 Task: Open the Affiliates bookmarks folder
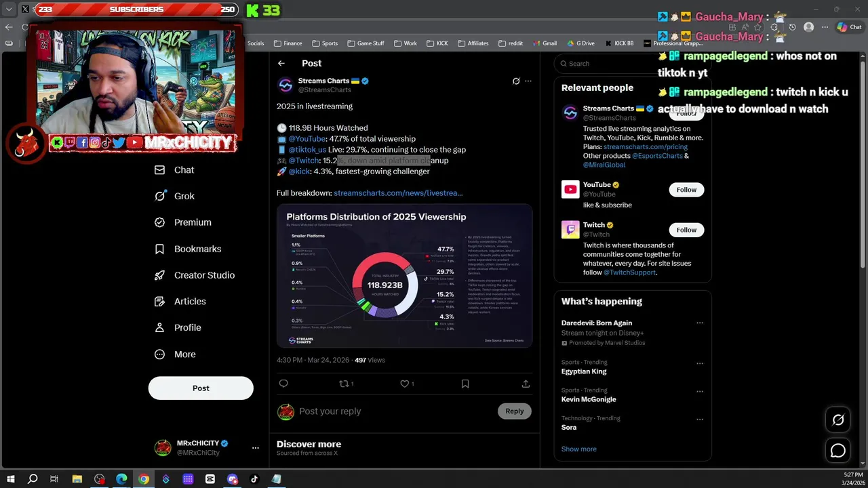tap(473, 43)
